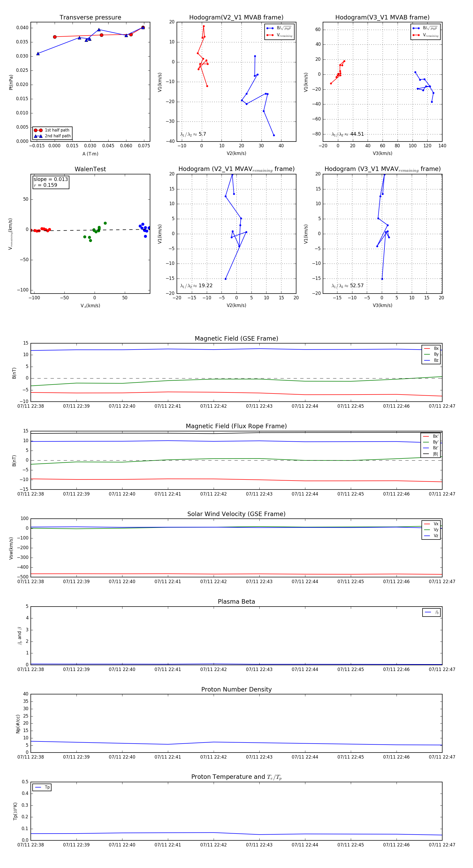
Task: Click the "140" tick on V3_V1 MVAB x-axis
Action: tap(442, 146)
